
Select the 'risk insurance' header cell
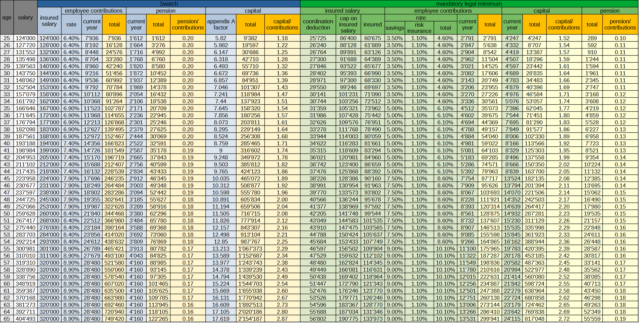click(x=419, y=28)
